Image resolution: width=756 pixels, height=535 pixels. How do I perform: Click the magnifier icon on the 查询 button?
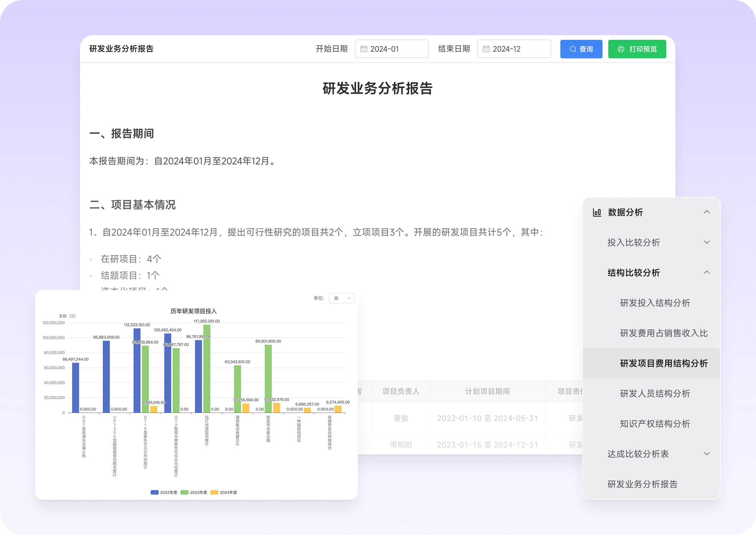(573, 49)
